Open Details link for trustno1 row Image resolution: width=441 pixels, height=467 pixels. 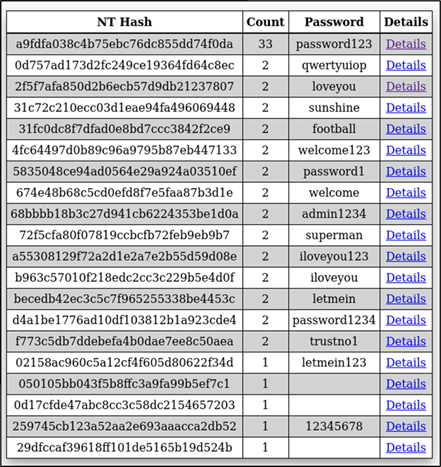click(x=406, y=341)
